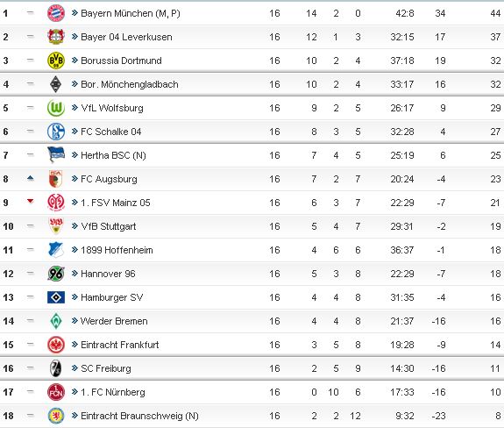Screen dimensions: 504x428
Task: Click the Werder Bremen green diamond crest
Action: point(56,321)
